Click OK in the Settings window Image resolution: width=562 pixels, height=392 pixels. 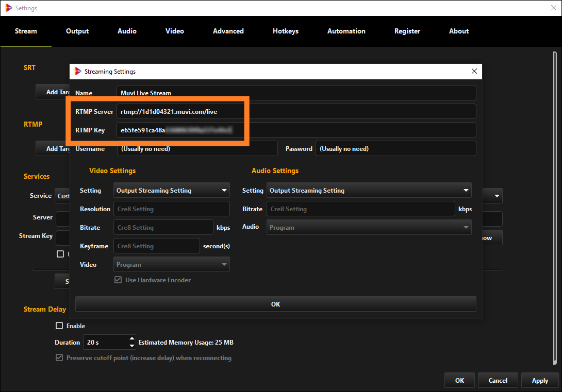click(459, 380)
